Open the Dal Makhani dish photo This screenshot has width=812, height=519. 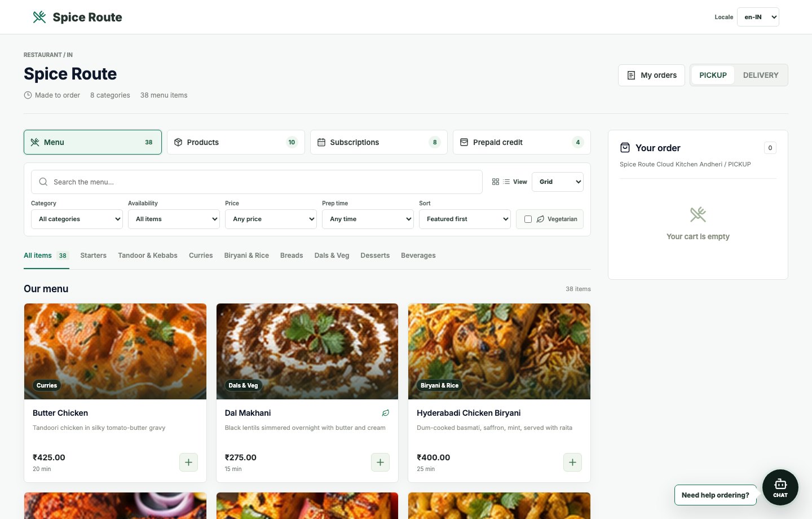307,351
